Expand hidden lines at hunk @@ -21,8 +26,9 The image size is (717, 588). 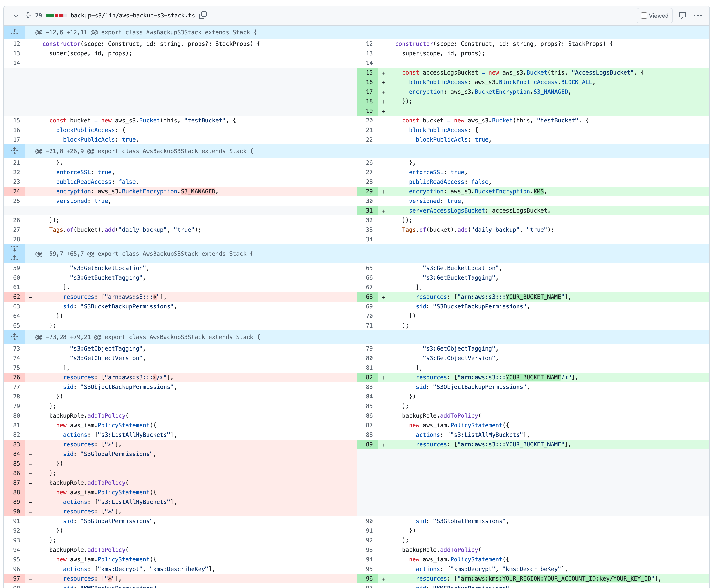tap(15, 151)
